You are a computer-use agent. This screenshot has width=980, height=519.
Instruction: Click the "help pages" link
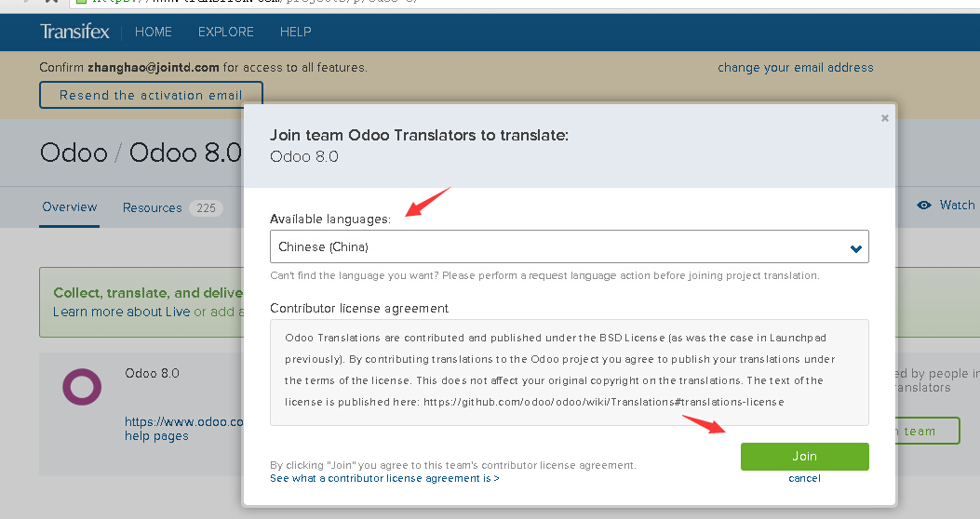click(x=156, y=435)
